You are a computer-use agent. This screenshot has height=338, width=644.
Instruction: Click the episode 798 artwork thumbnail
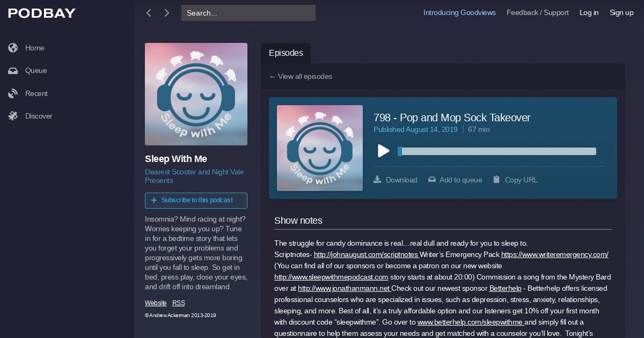320,148
